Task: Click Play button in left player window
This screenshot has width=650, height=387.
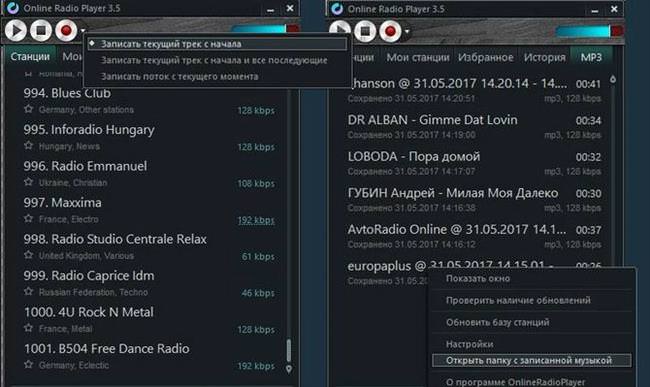Action: click(x=16, y=30)
